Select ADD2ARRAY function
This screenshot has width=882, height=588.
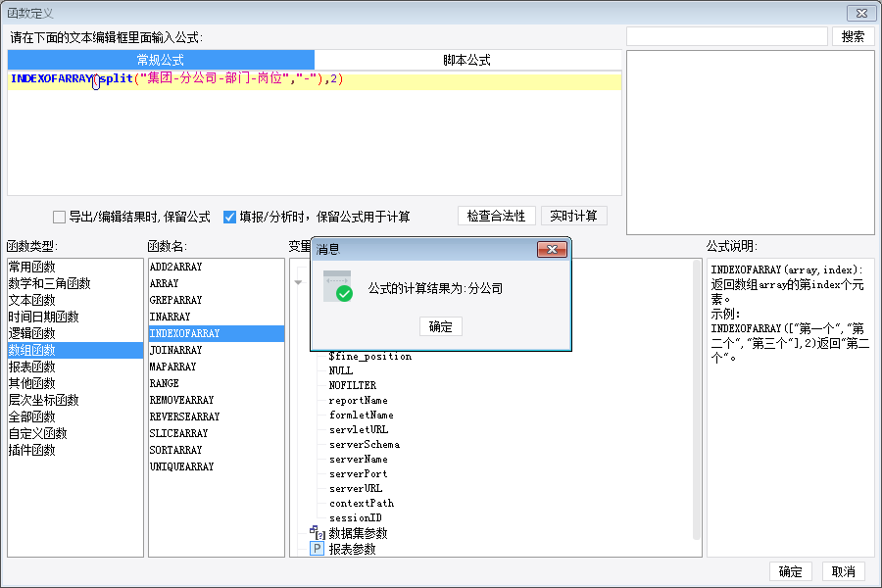[217, 267]
